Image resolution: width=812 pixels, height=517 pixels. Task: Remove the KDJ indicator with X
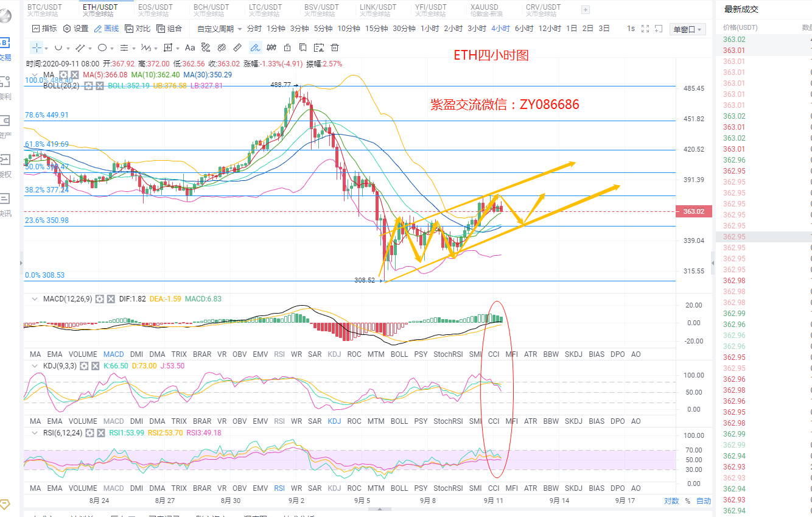(94, 366)
